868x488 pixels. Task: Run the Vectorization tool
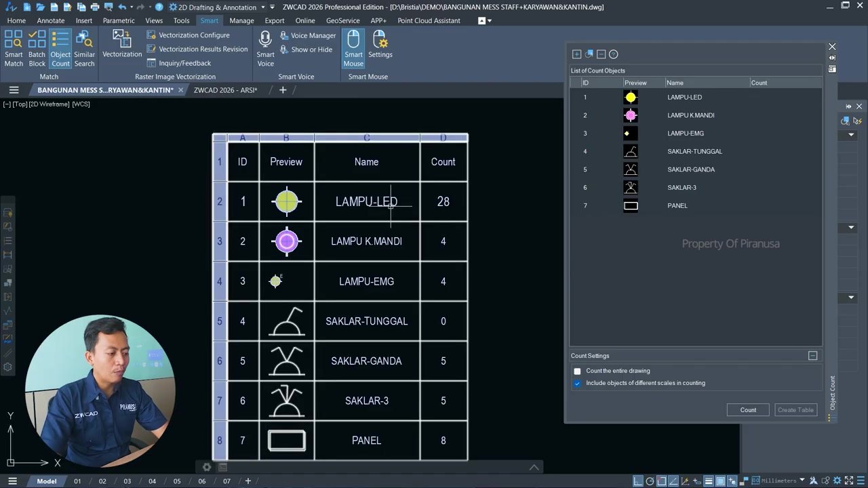coord(122,44)
